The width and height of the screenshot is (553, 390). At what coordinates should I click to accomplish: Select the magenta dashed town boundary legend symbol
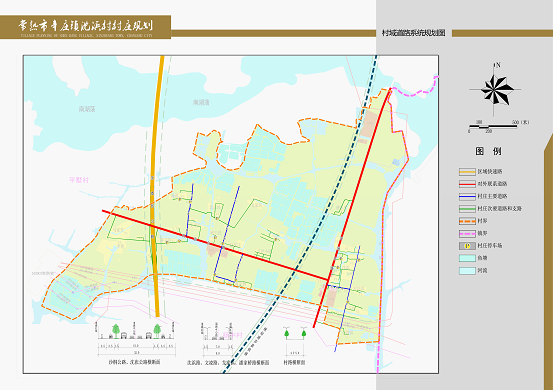(x=467, y=233)
